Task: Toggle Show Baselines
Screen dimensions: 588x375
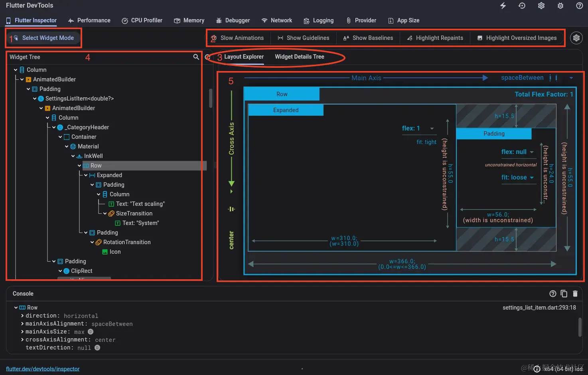Action: (368, 38)
